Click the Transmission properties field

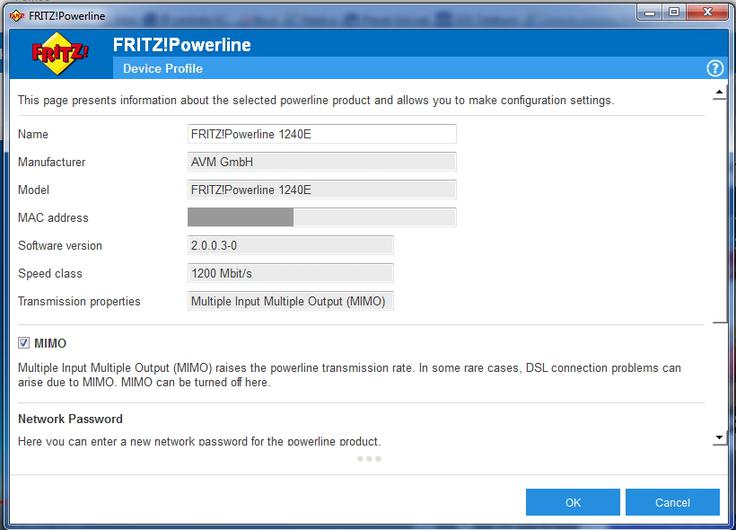pyautogui.click(x=290, y=301)
